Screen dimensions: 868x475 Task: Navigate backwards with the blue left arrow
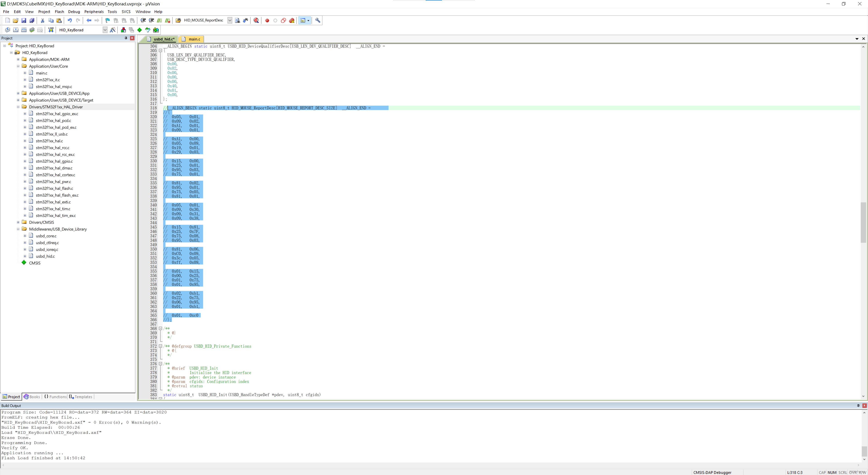coord(89,21)
